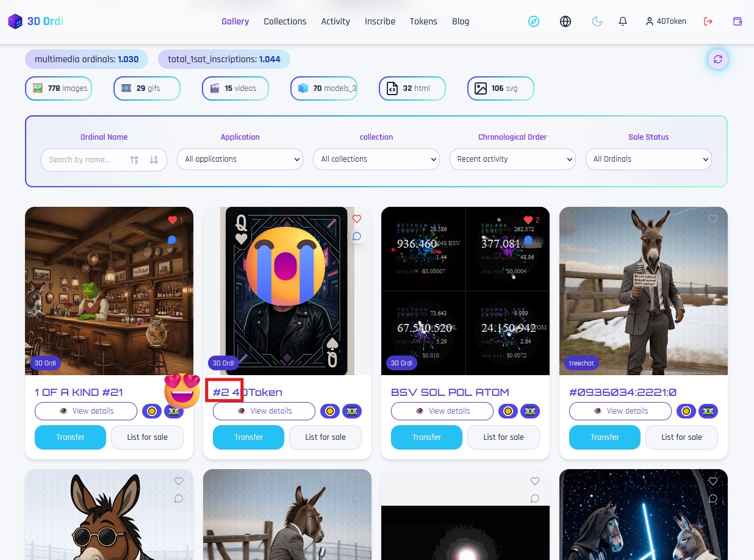Click the 3D Ordi cube logo
Image resolution: width=754 pixels, height=560 pixels.
click(x=15, y=21)
